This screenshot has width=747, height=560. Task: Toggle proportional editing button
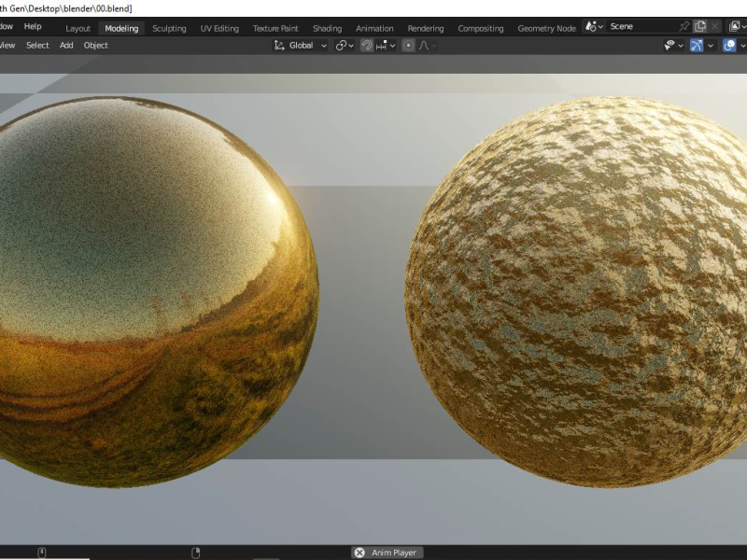tap(408, 45)
